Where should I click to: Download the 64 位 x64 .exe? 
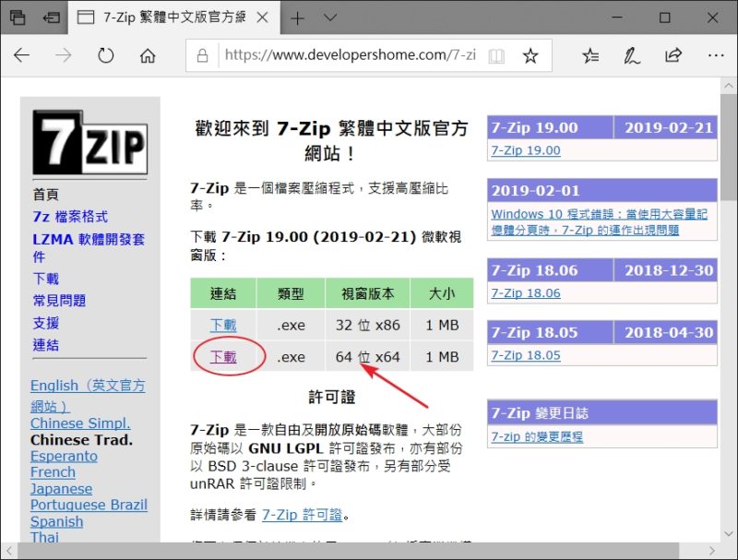coord(223,357)
